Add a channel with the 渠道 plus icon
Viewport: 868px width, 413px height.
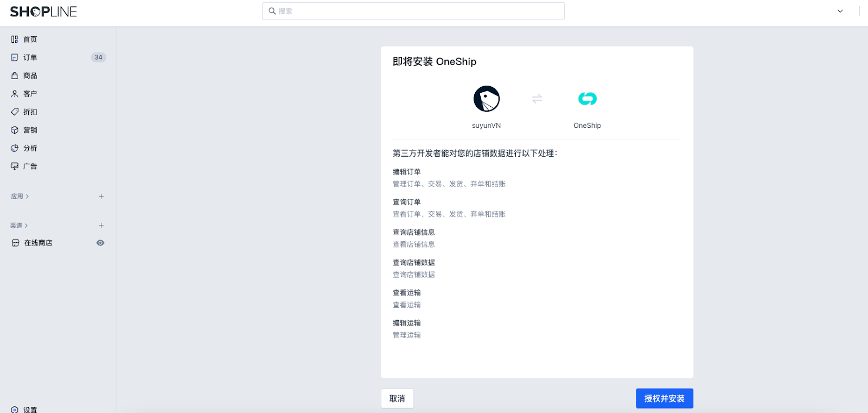click(101, 225)
